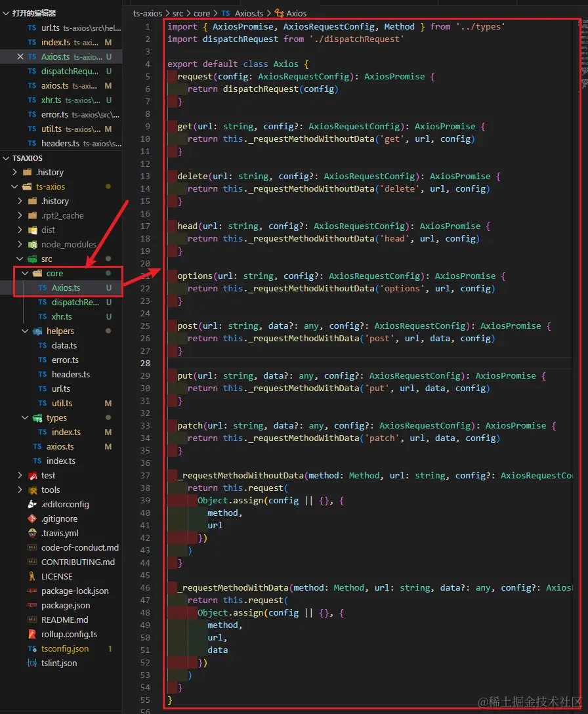The width and height of the screenshot is (588, 714).
Task: Expand the tools folder
Action: 20,490
